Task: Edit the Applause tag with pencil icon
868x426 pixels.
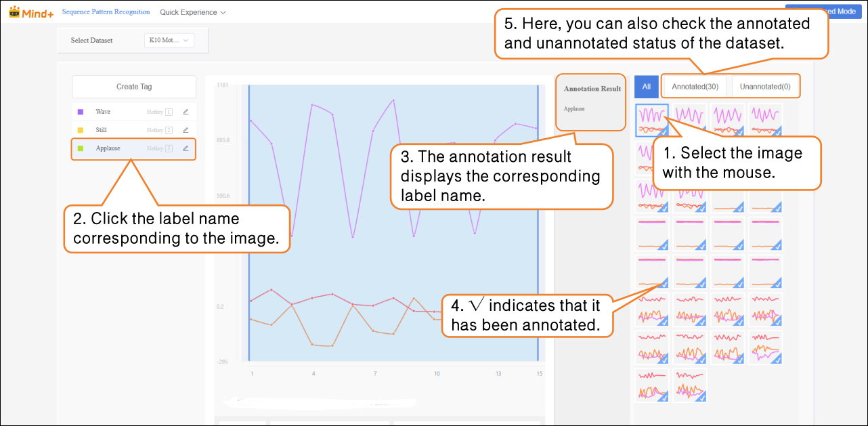Action: pos(186,148)
